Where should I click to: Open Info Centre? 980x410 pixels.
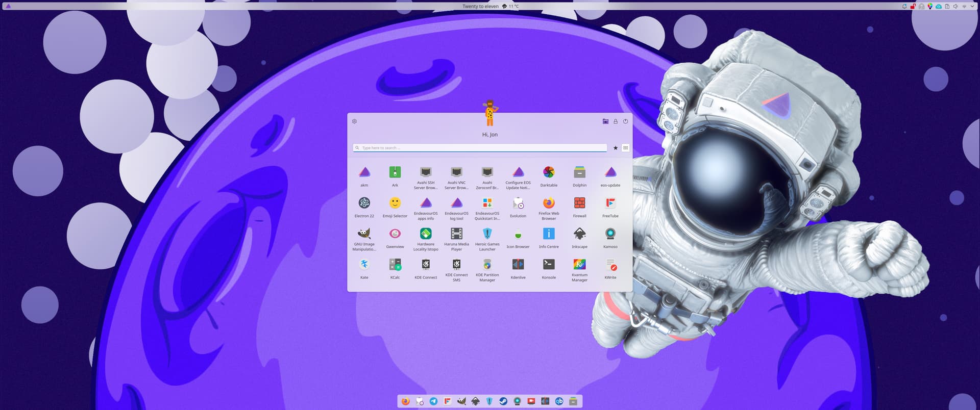549,238
